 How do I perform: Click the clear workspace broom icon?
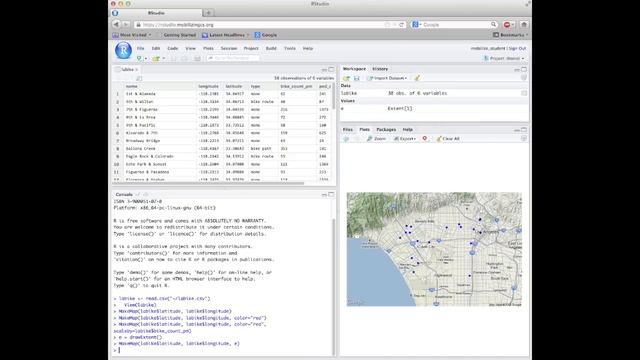(x=417, y=78)
